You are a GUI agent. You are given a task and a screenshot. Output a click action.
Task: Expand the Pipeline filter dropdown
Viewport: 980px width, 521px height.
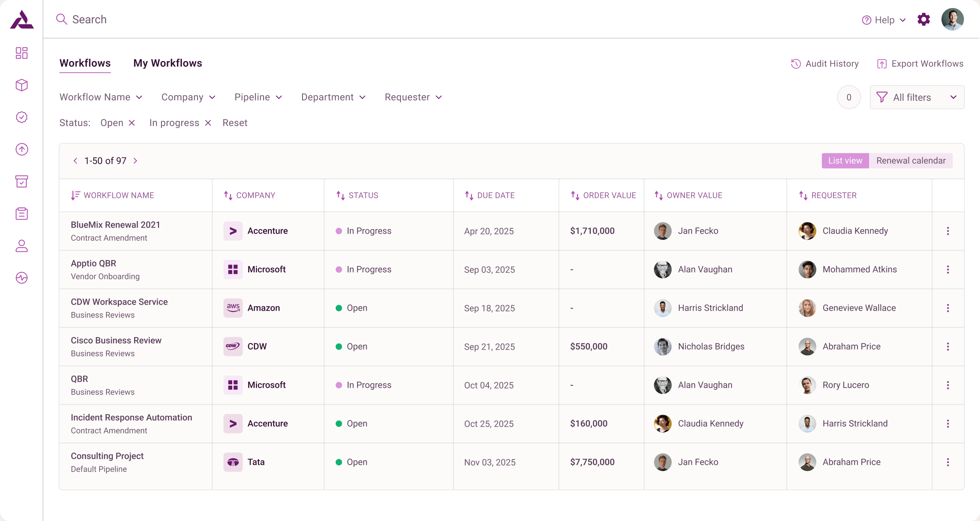[258, 97]
